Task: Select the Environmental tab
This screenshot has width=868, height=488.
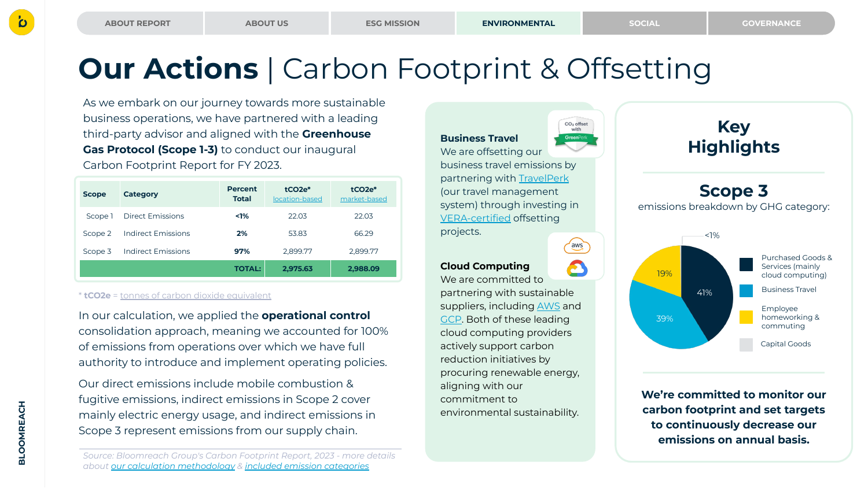Action: click(x=518, y=23)
